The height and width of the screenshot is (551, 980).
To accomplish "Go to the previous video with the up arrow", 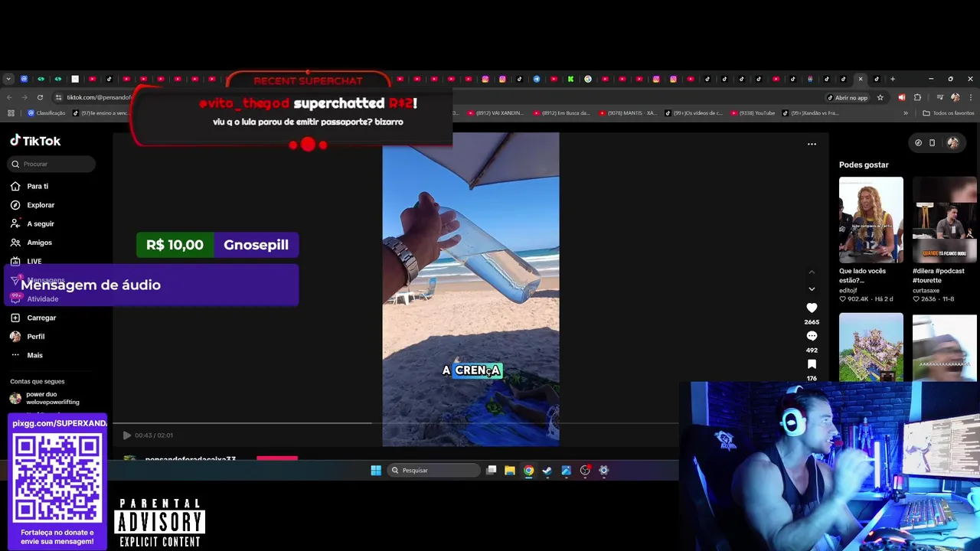I will tap(812, 272).
